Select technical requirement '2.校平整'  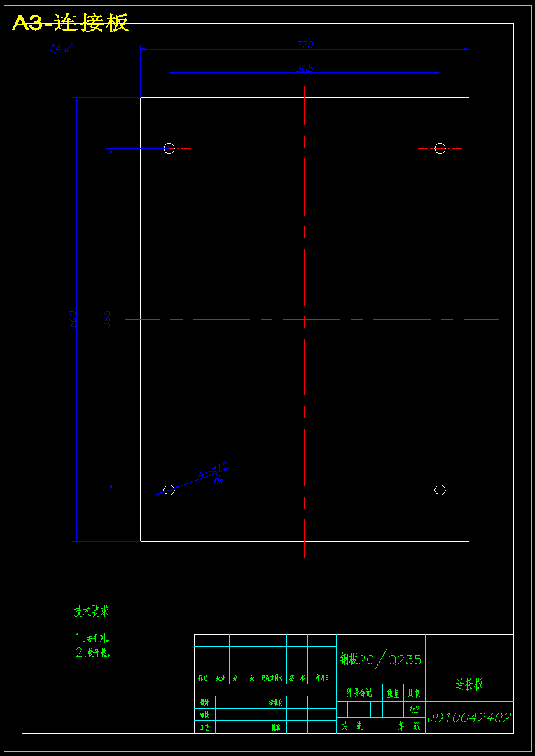click(93, 653)
